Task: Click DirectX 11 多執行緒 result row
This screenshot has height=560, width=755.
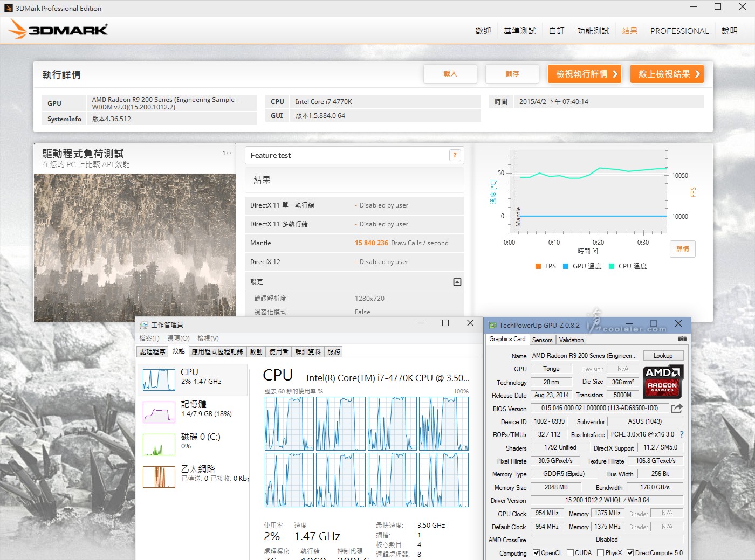Action: [x=354, y=224]
